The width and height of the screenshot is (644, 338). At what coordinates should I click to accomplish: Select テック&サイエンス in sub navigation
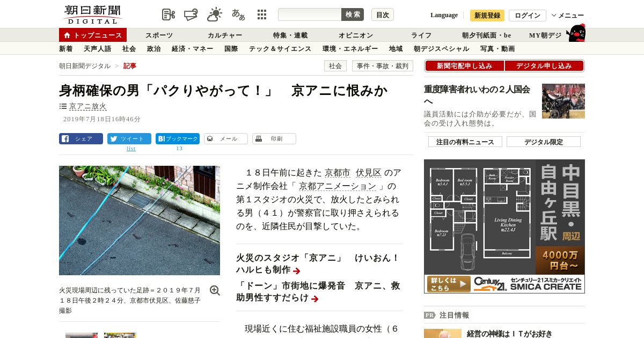click(280, 49)
